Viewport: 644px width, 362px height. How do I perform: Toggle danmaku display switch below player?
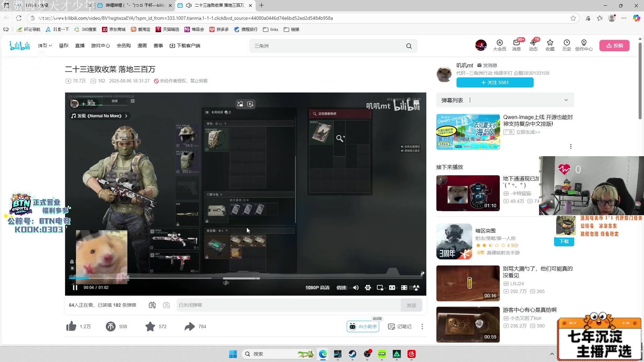point(152,305)
